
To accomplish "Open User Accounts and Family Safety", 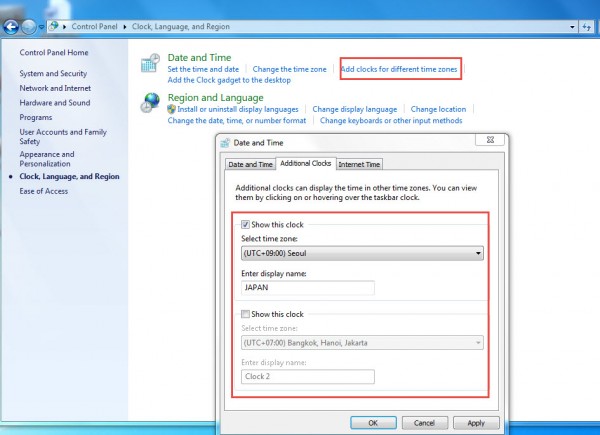I will point(63,137).
